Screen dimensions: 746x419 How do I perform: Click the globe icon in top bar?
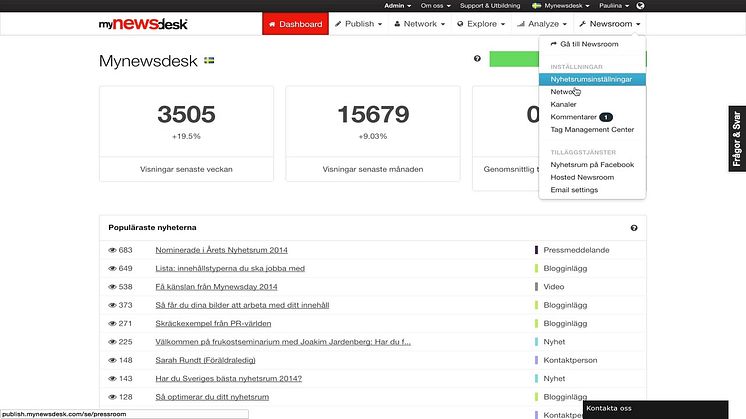point(640,6)
